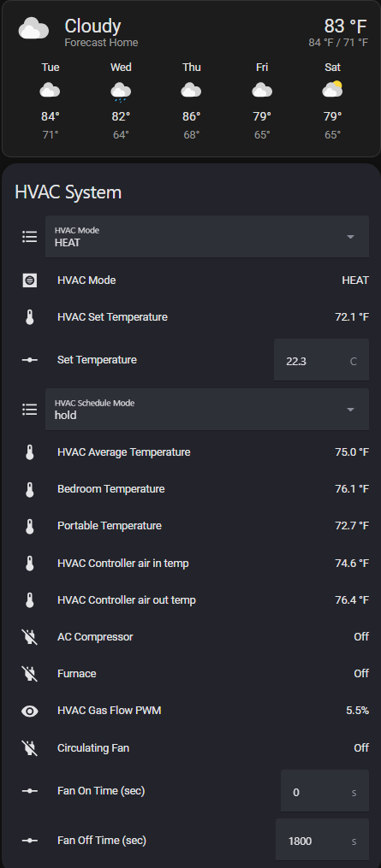Click icon beside Fan On Time (sec)
The image size is (381, 868).
pyautogui.click(x=29, y=791)
